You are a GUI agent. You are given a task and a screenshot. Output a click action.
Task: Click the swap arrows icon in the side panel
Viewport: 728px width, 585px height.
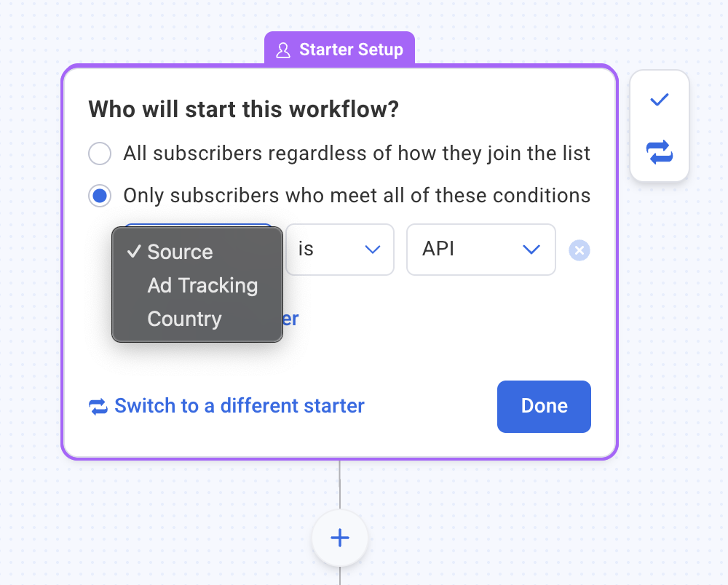(659, 152)
